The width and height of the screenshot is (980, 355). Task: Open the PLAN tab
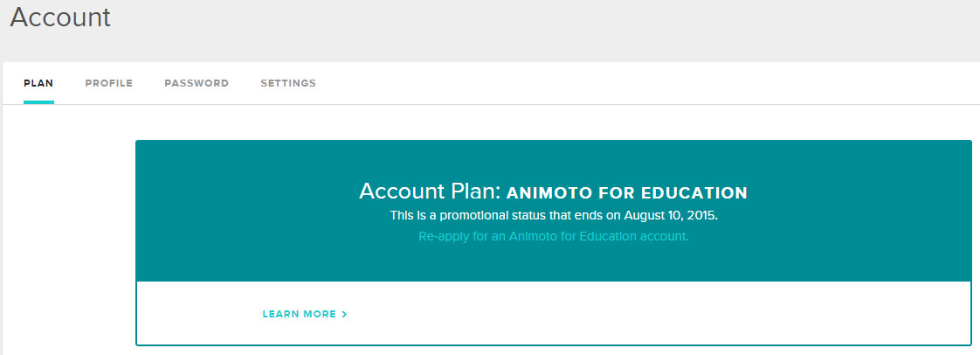(x=38, y=83)
